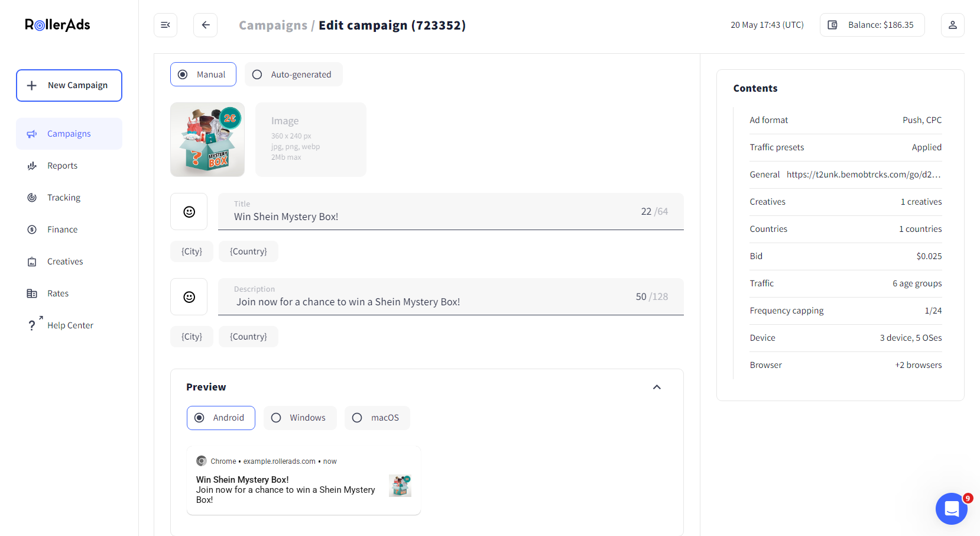Jump to General in Contents

click(x=846, y=175)
